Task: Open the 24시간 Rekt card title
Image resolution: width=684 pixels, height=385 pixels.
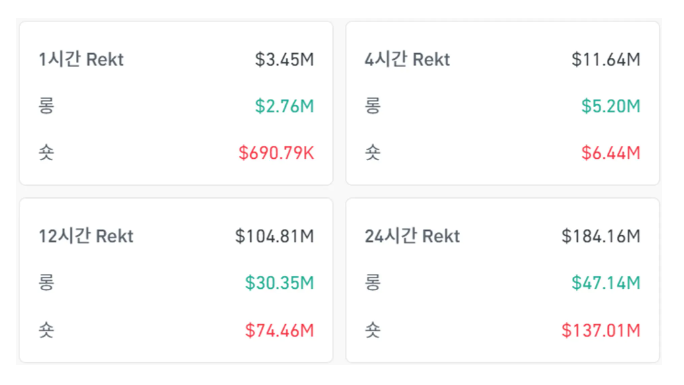Action: [x=412, y=236]
